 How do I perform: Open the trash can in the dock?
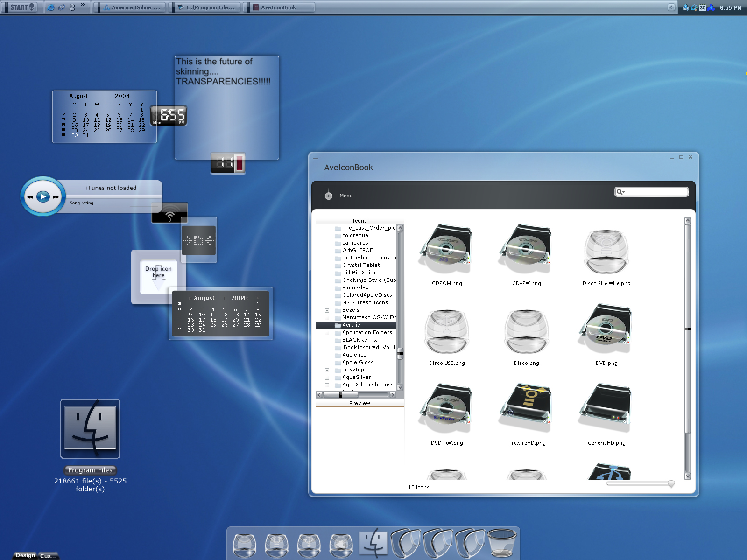502,543
